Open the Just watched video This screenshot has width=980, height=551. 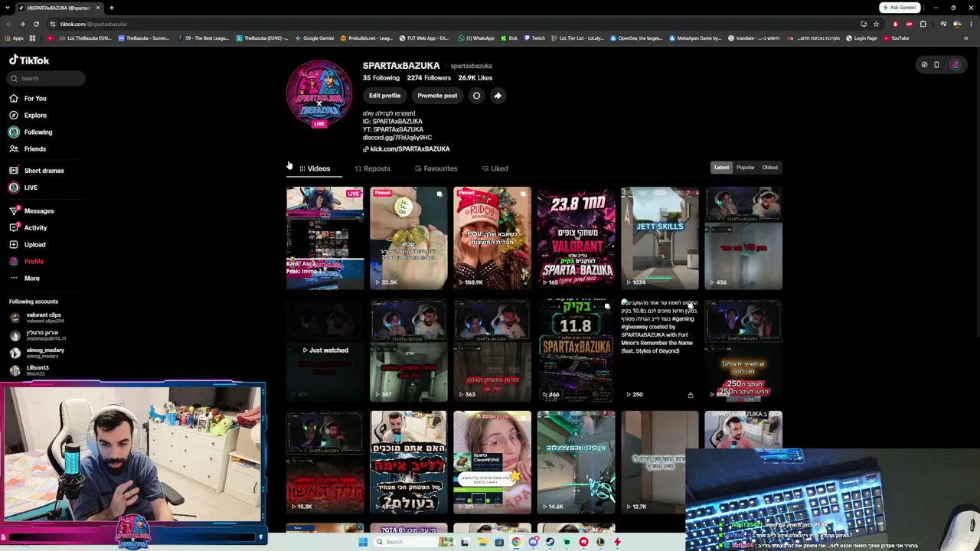pos(325,350)
